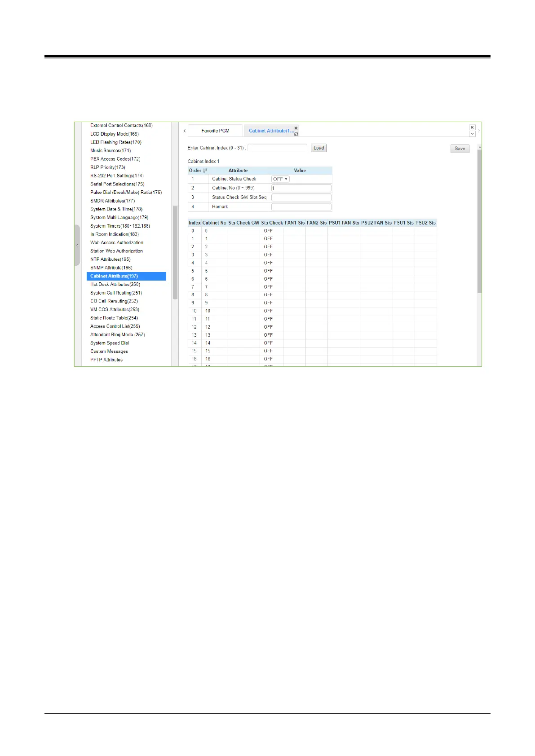Click the PSU2 Sts column header

pos(425,223)
